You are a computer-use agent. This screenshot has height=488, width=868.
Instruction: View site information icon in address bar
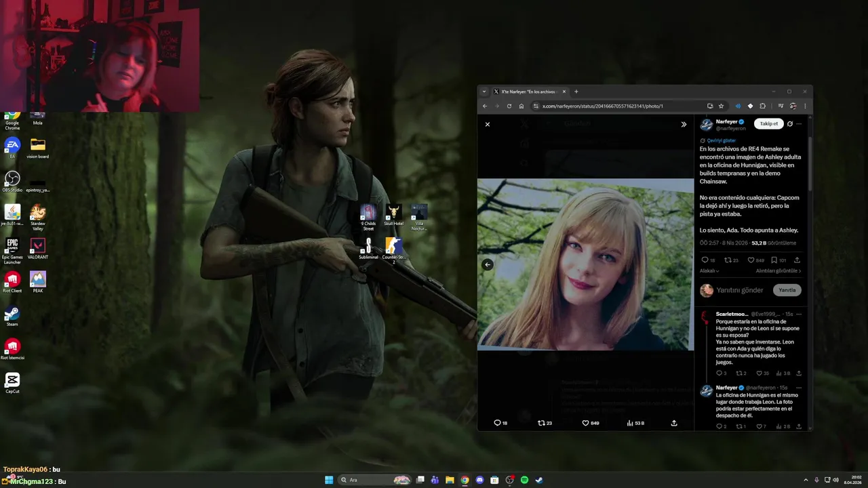pyautogui.click(x=536, y=106)
